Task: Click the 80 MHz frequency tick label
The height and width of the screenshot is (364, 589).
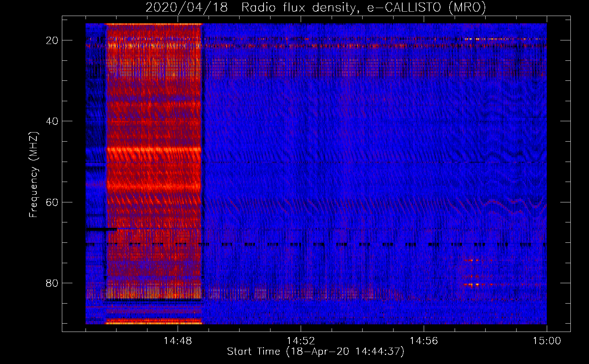Action: (52, 283)
